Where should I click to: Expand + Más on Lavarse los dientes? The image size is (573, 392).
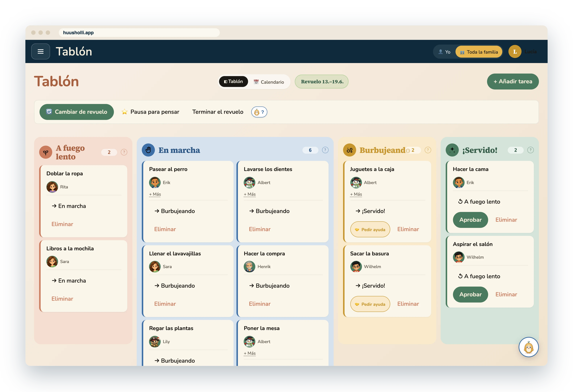250,194
